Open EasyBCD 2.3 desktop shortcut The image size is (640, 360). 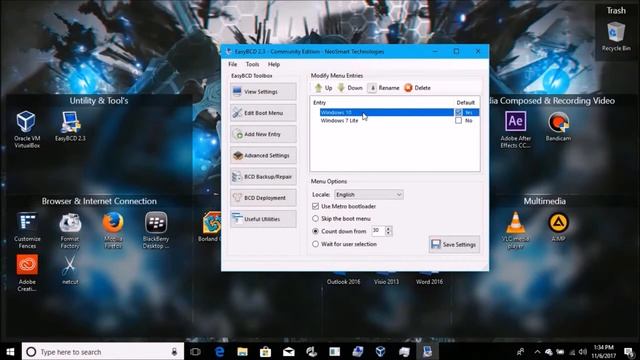click(70, 126)
